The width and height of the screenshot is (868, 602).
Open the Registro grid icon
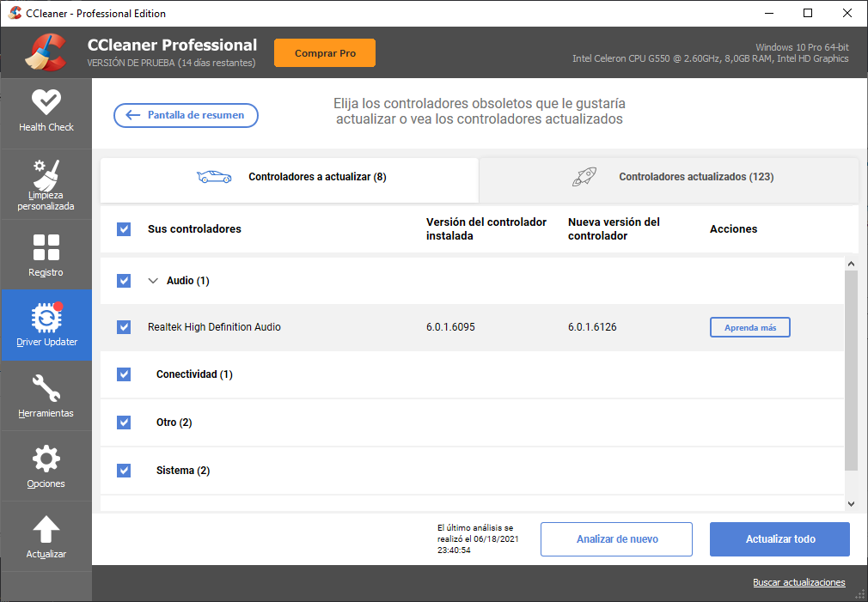tap(46, 247)
